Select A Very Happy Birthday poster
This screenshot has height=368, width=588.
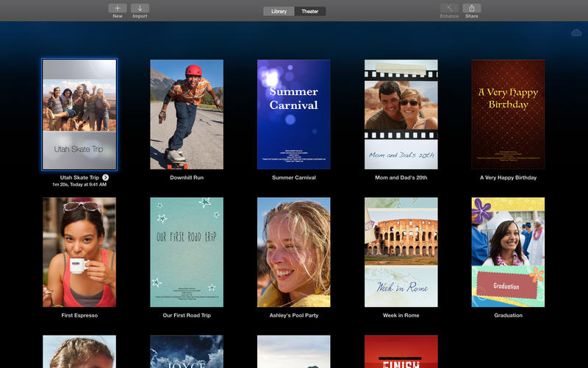[508, 114]
